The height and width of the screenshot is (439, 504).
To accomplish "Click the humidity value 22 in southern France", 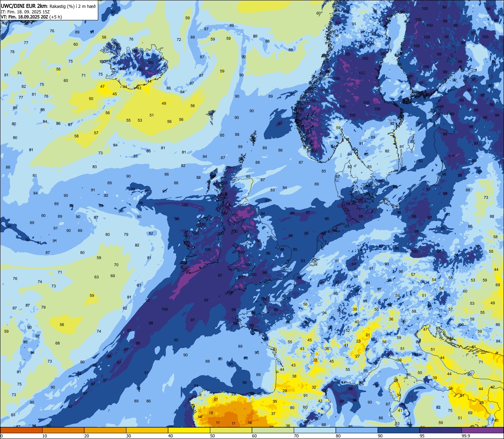I will point(315,360).
